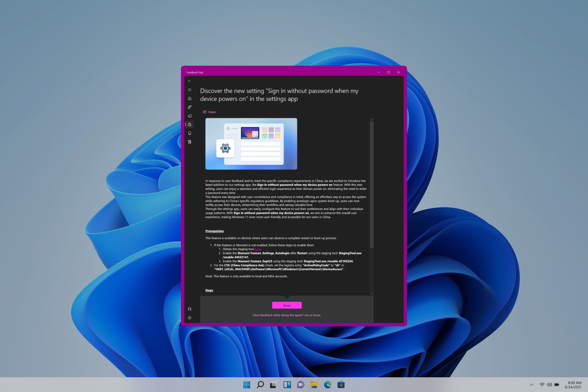Click the note about local and MSA accounts
This screenshot has width=588, height=392.
point(246,276)
